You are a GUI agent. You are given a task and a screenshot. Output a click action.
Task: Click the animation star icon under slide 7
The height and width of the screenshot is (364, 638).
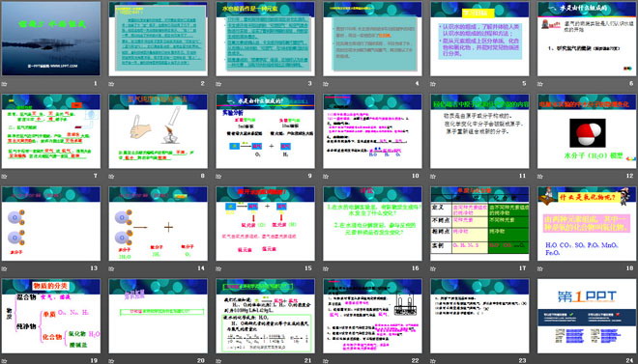tap(5, 177)
